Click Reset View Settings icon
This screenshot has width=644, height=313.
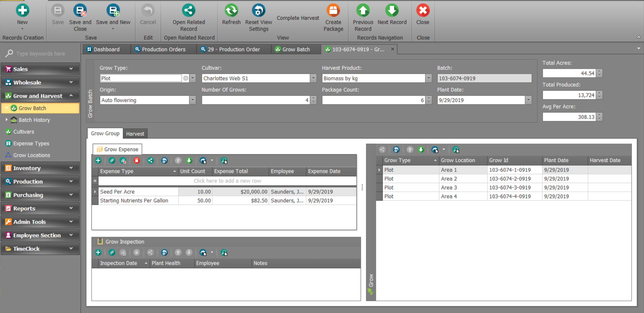pos(258,11)
